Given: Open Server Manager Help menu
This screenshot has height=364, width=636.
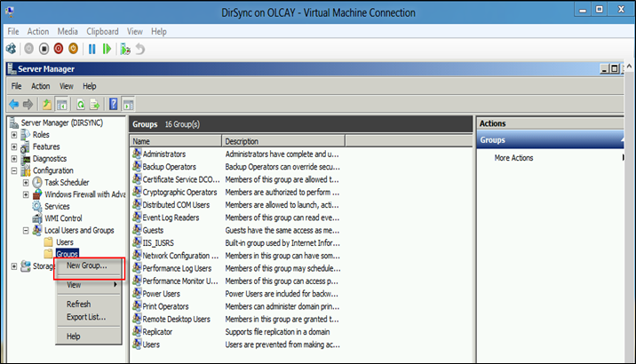Looking at the screenshot, I should point(89,86).
